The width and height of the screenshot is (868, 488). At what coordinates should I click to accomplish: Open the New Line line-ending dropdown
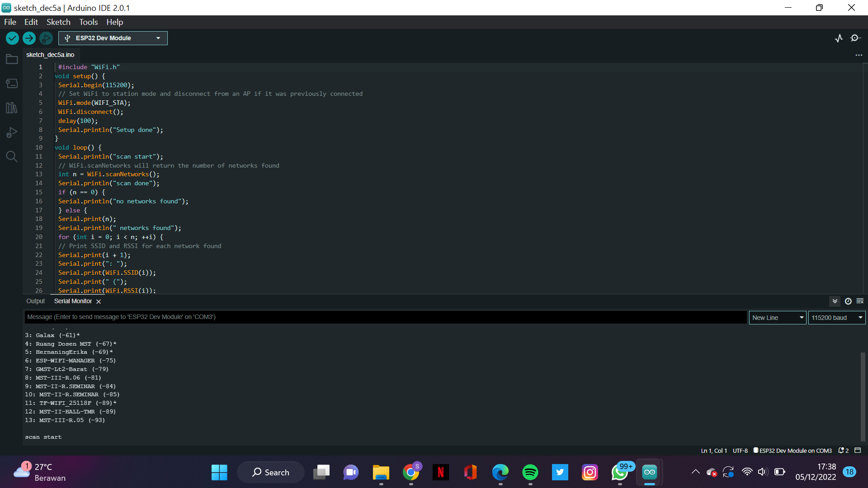(777, 317)
